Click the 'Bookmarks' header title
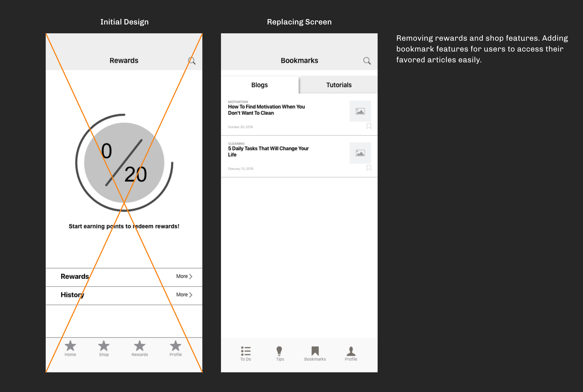 (x=299, y=61)
